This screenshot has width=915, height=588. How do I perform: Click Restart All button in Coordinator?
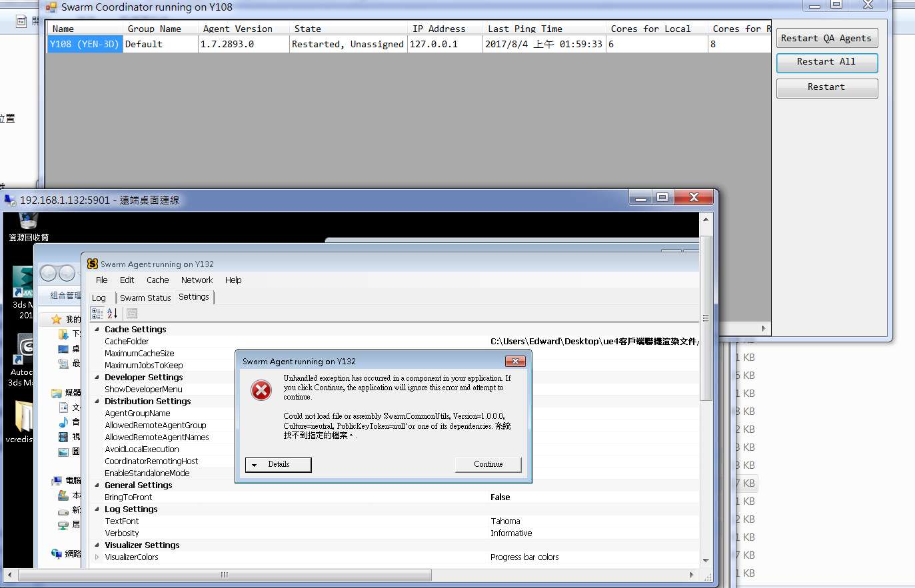[826, 62]
